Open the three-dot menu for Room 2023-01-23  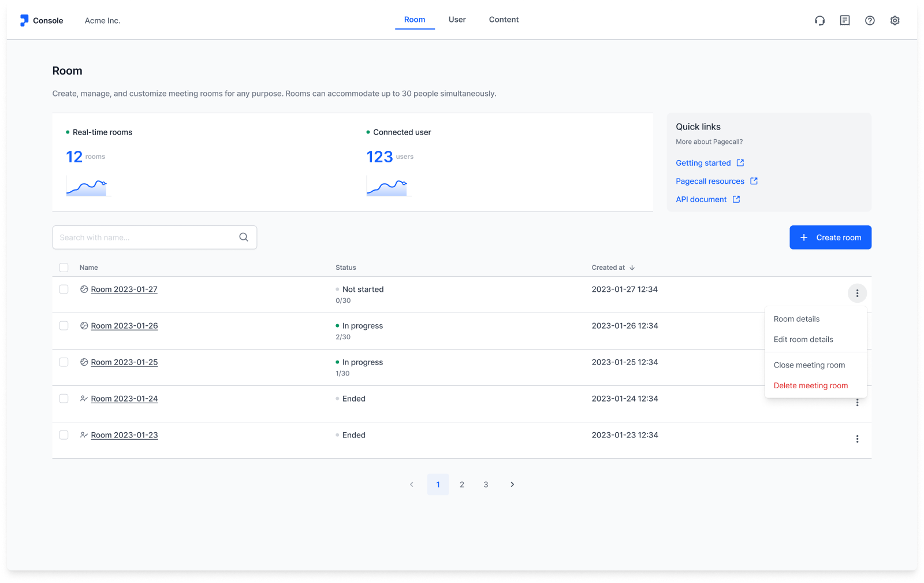click(857, 439)
